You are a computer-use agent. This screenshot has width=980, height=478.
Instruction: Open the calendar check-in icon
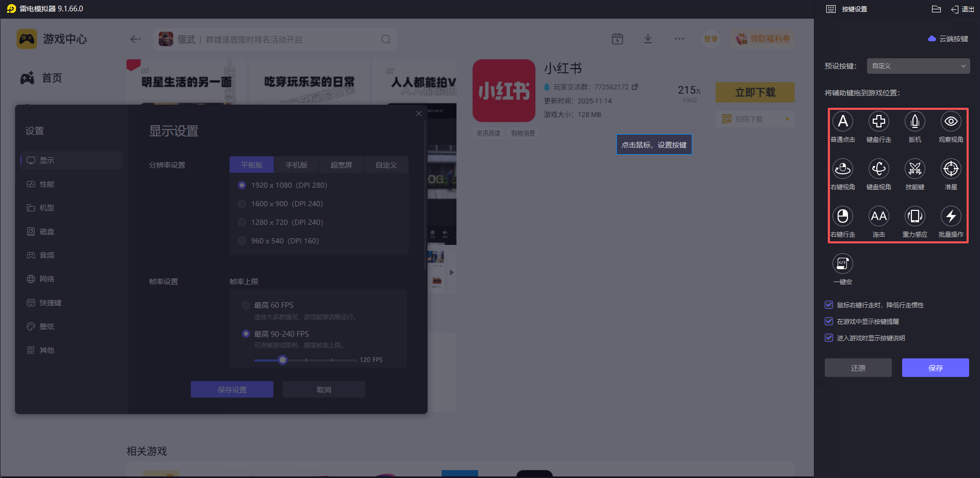[x=617, y=39]
